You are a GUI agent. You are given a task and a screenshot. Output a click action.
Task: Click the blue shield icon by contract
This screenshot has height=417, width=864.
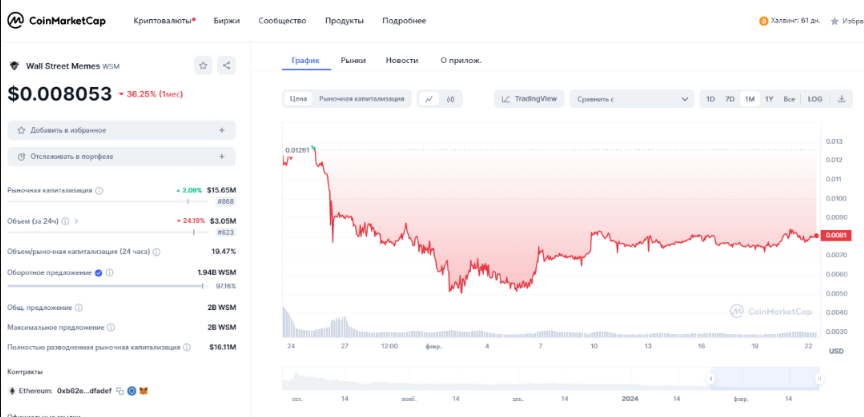(132, 391)
